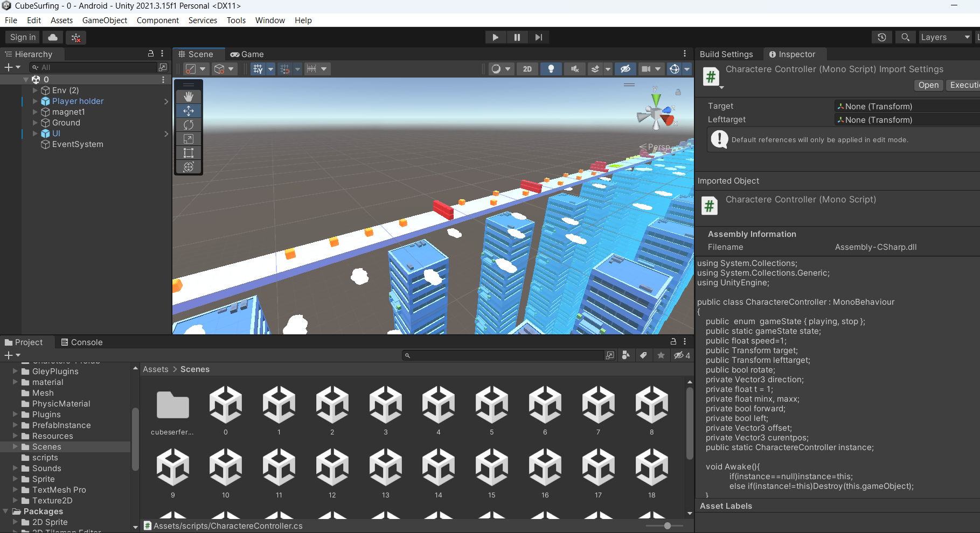Image resolution: width=980 pixels, height=533 pixels.
Task: Select the Hand tool in scene toolbar
Action: (x=189, y=96)
